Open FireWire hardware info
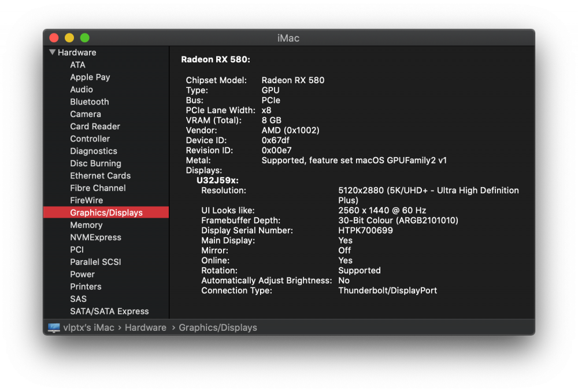 pyautogui.click(x=87, y=200)
